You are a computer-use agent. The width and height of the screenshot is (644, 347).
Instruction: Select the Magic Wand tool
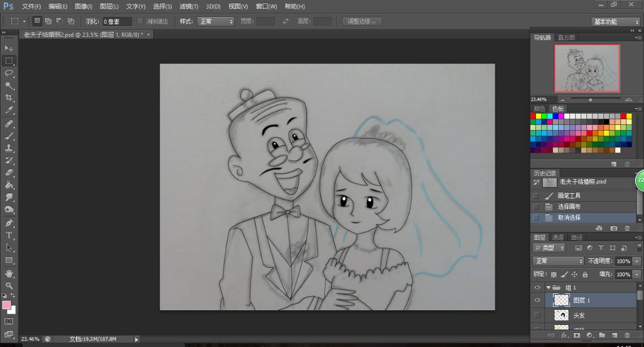[x=8, y=85]
